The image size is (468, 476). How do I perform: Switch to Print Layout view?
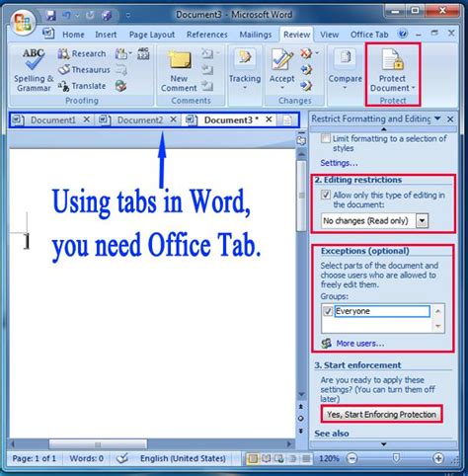point(253,458)
